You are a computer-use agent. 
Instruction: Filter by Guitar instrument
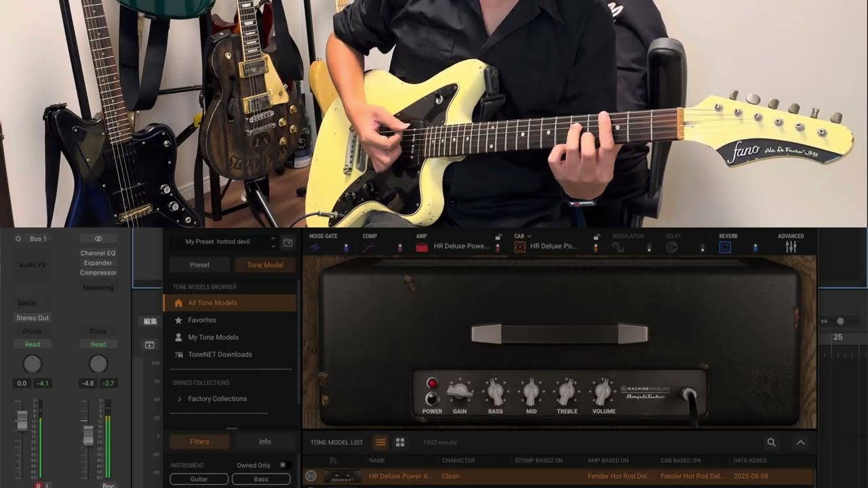199,479
